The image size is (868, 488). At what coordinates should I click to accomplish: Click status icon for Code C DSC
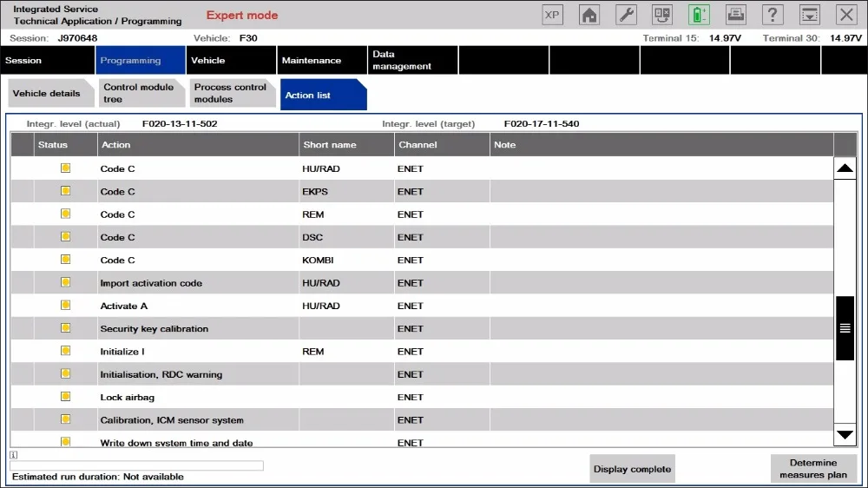point(65,236)
